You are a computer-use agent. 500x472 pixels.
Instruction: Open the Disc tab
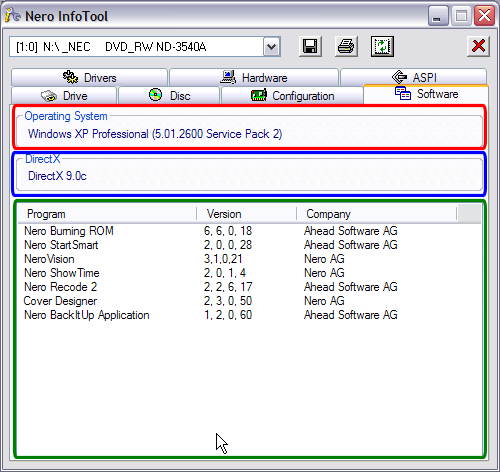169,96
